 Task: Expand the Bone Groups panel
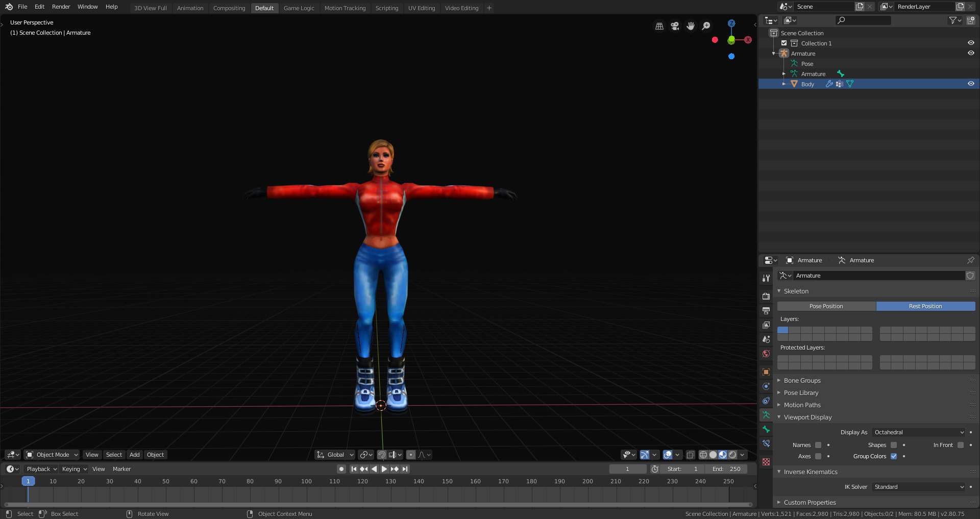[x=802, y=380]
